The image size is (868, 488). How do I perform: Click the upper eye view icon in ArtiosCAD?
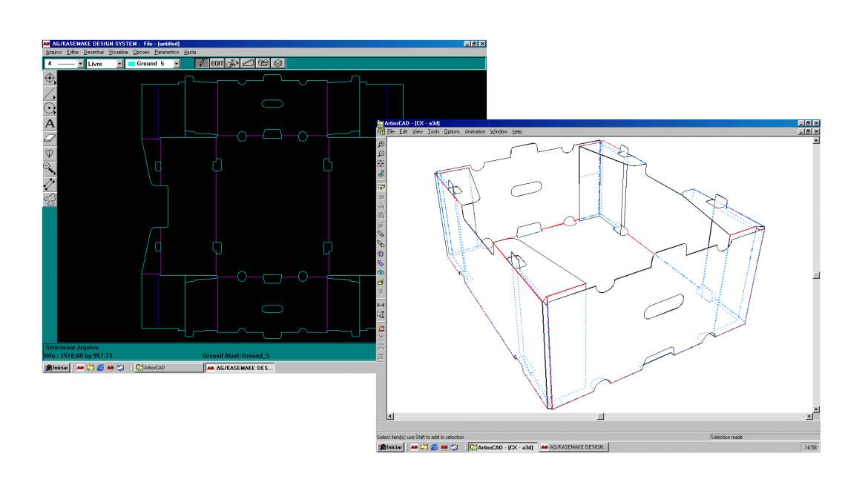pos(381,174)
